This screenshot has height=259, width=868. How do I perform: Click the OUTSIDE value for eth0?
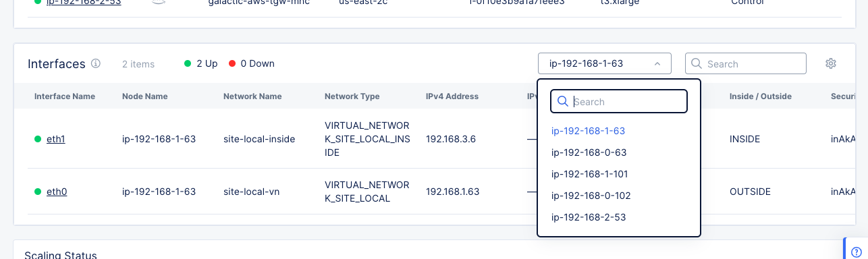click(750, 192)
